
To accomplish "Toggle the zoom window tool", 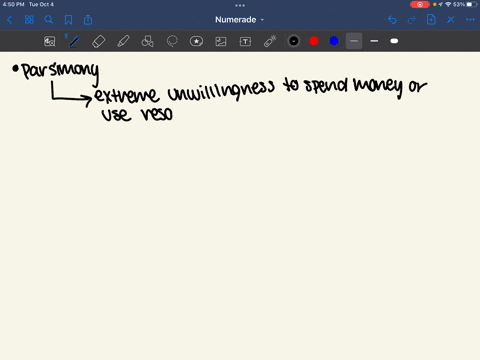I will (x=49, y=41).
